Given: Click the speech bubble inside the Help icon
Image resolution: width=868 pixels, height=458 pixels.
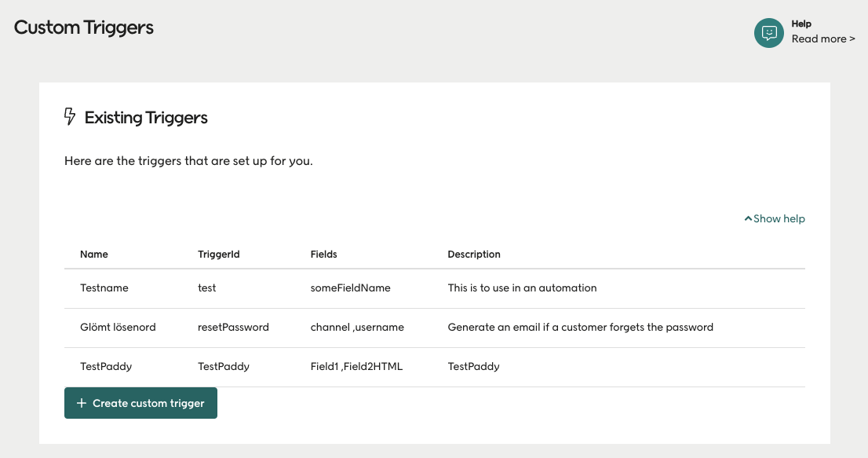Looking at the screenshot, I should 768,33.
